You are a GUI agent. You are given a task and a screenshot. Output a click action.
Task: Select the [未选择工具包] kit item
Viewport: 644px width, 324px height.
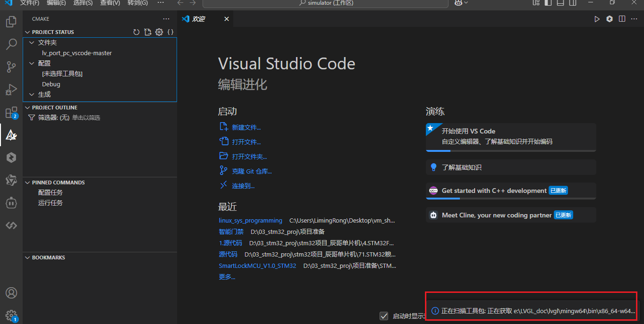coord(62,74)
